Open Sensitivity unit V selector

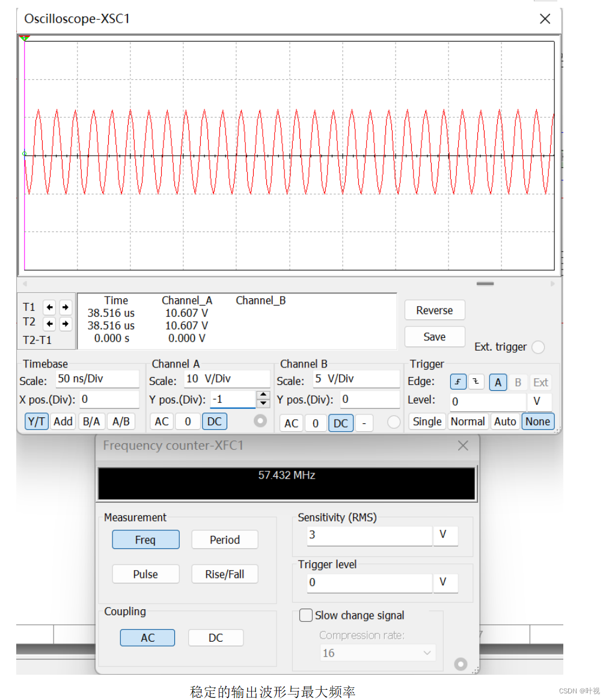[x=445, y=535]
